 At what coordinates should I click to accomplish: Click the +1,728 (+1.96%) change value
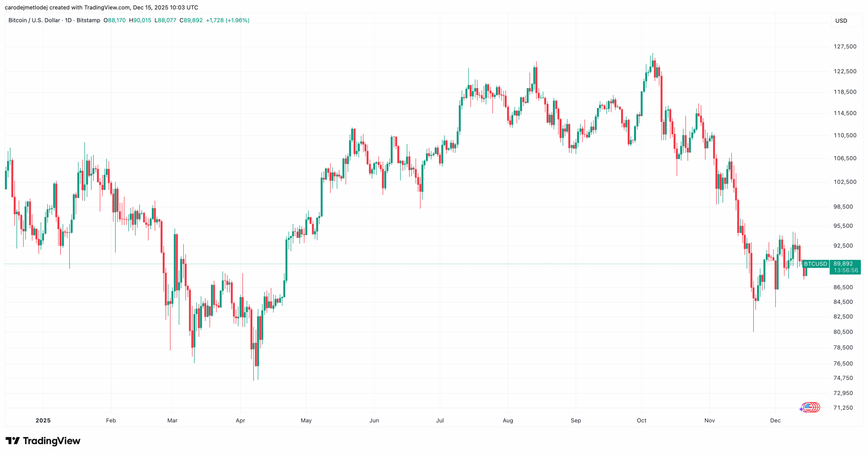[228, 20]
